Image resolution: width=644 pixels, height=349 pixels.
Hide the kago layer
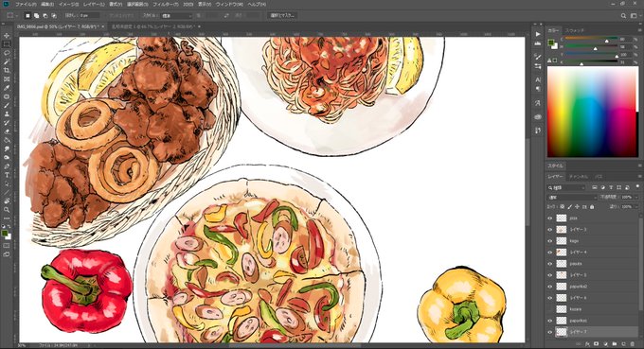pos(550,241)
